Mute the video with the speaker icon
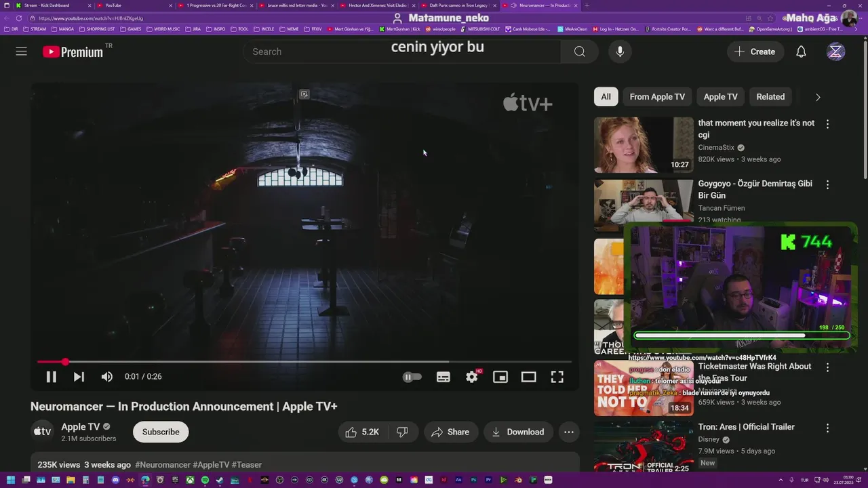The width and height of the screenshot is (868, 488). pyautogui.click(x=107, y=377)
